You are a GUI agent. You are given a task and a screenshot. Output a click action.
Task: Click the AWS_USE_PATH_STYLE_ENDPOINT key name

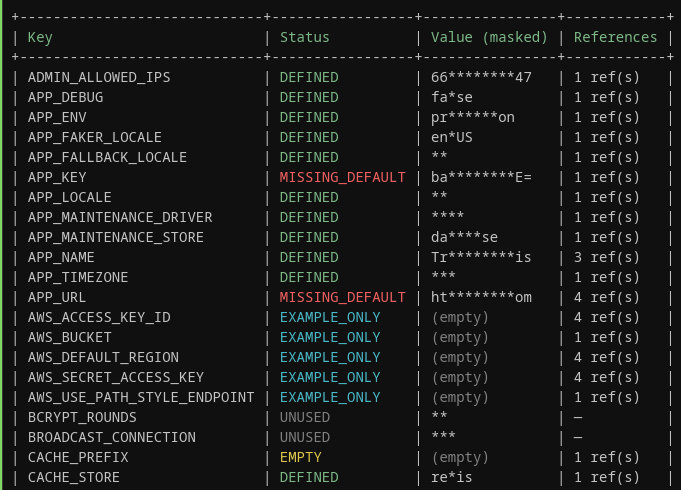pyautogui.click(x=141, y=397)
